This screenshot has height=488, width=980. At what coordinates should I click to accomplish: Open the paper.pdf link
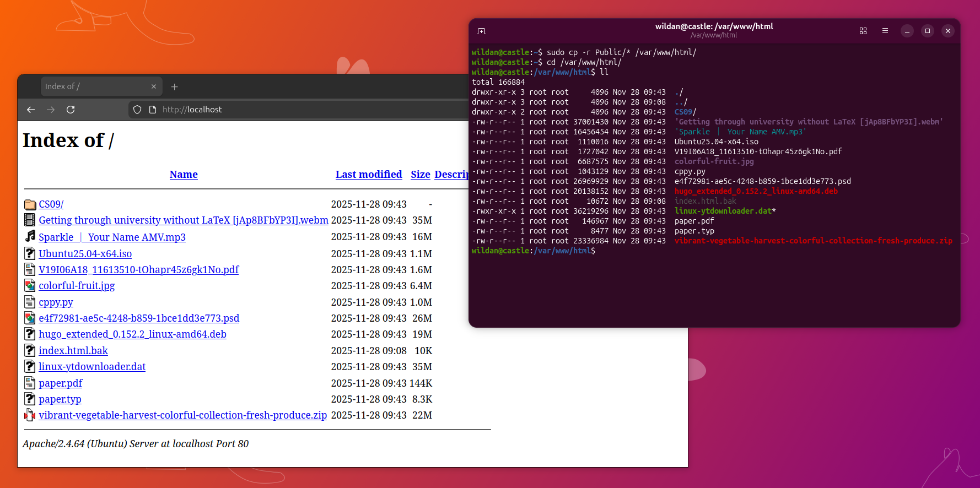click(60, 383)
